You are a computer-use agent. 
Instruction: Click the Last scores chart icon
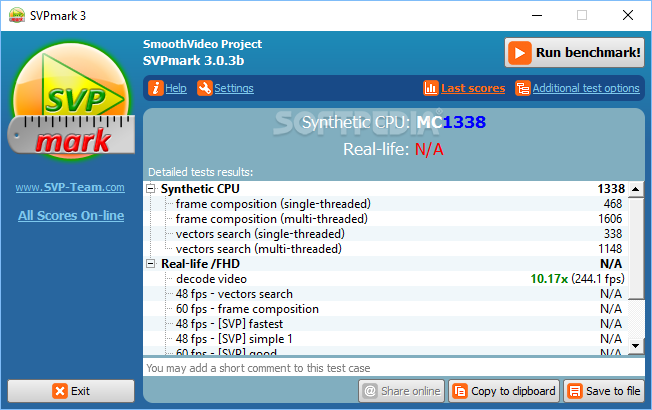[x=431, y=88]
